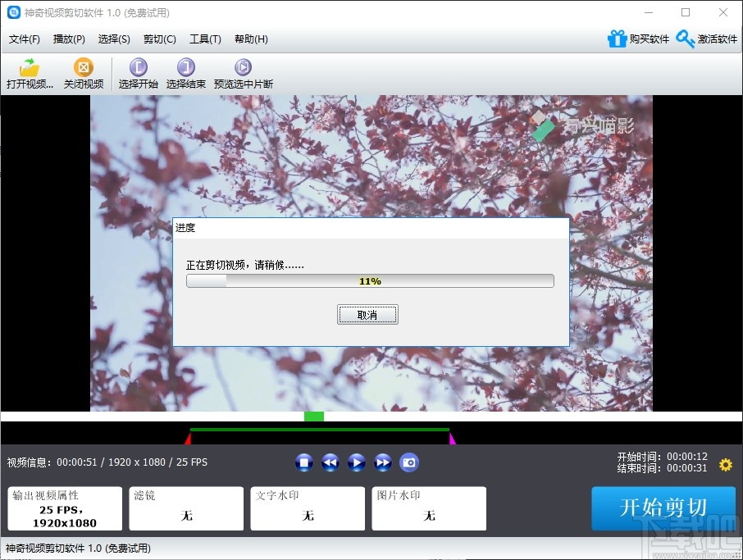The image size is (743, 560).
Task: Rewind the video
Action: pos(330,462)
